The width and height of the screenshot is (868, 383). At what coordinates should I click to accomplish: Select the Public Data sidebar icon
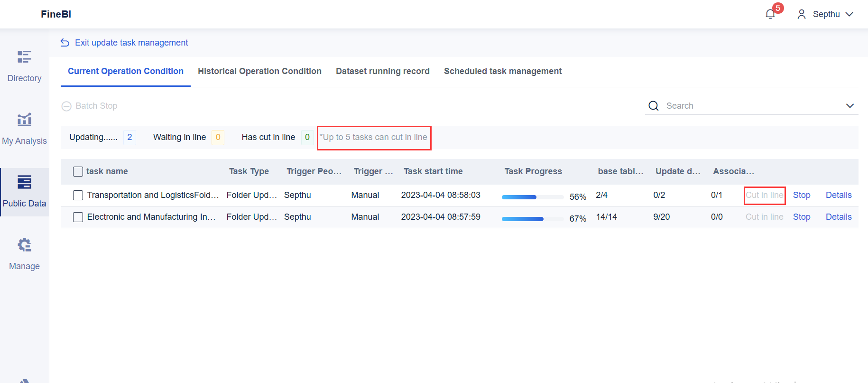[x=24, y=182]
